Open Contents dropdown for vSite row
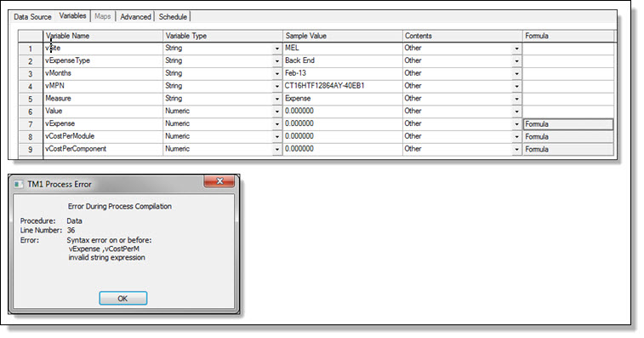The image size is (644, 338). click(x=516, y=49)
